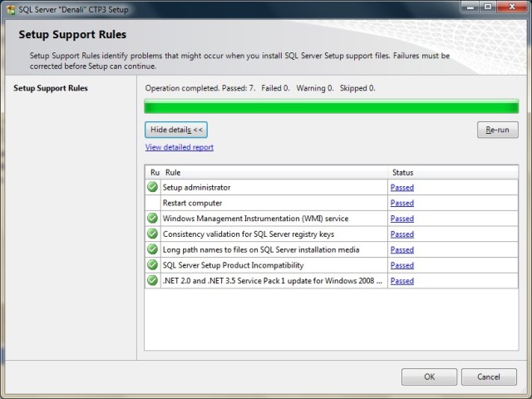Image resolution: width=532 pixels, height=399 pixels.
Task: Click the SQL Server setup title bar icon
Action: (x=9, y=7)
